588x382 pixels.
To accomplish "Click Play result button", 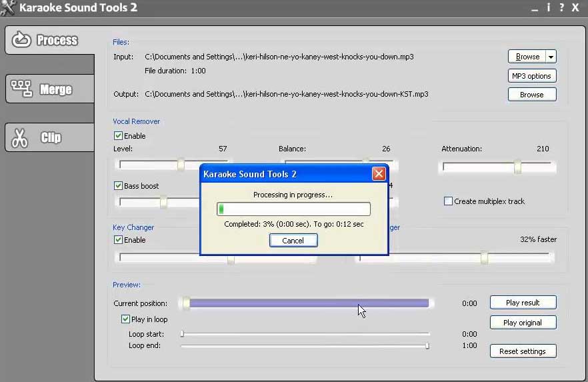I will 523,303.
